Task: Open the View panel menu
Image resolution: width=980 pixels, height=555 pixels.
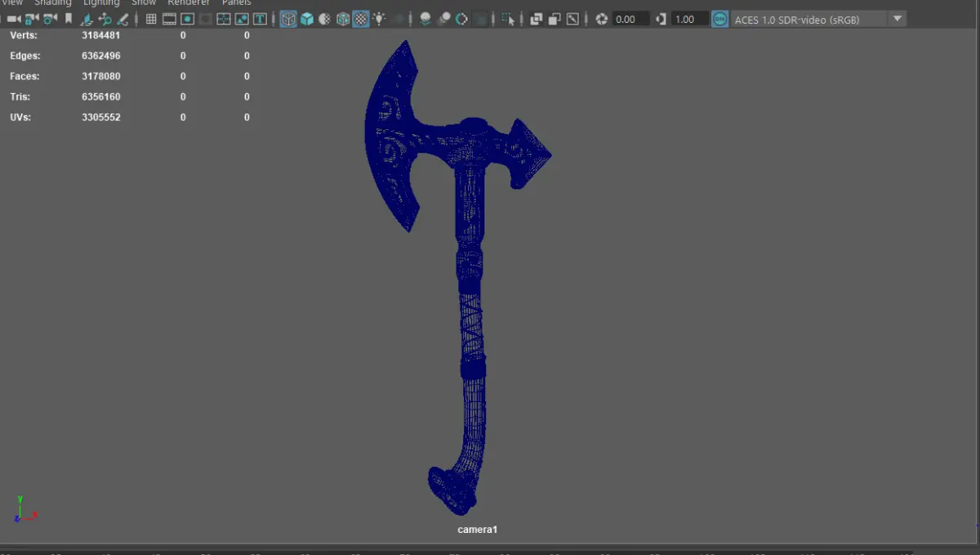Action: point(12,2)
